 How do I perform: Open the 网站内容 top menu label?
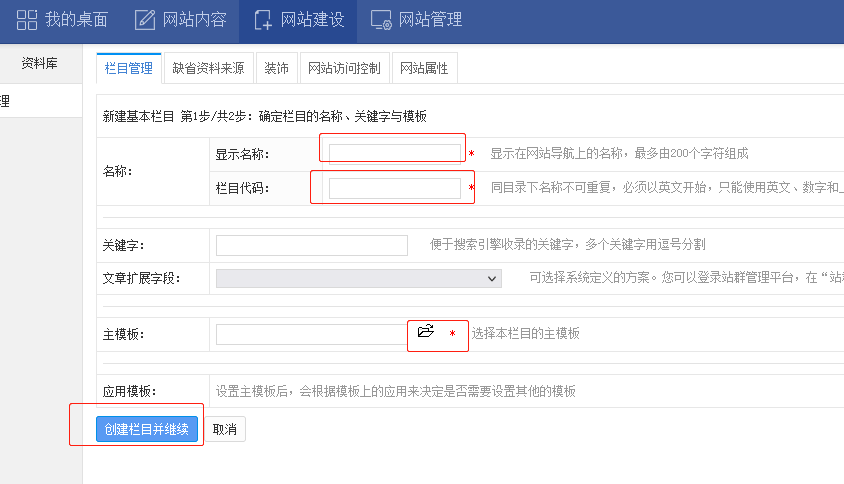[193, 19]
